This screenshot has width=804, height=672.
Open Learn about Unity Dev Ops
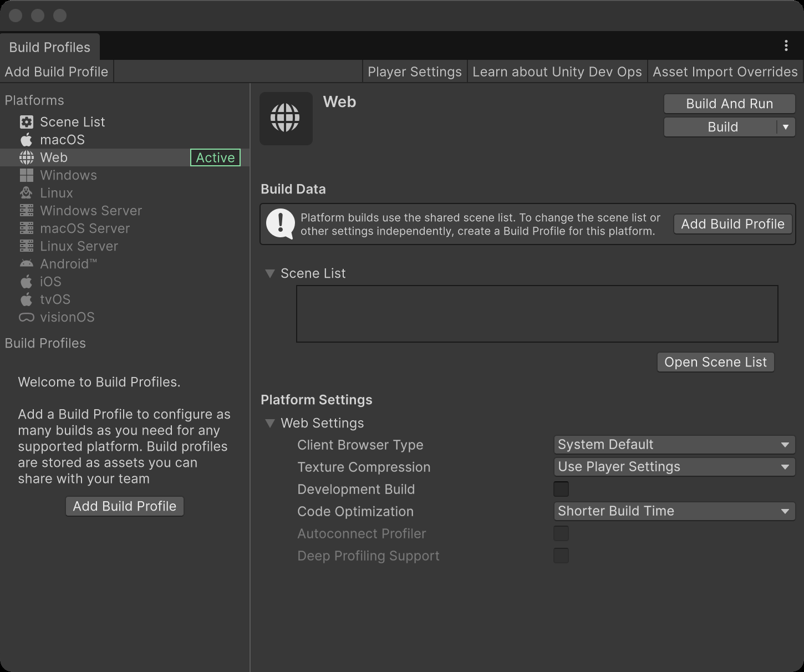click(557, 72)
